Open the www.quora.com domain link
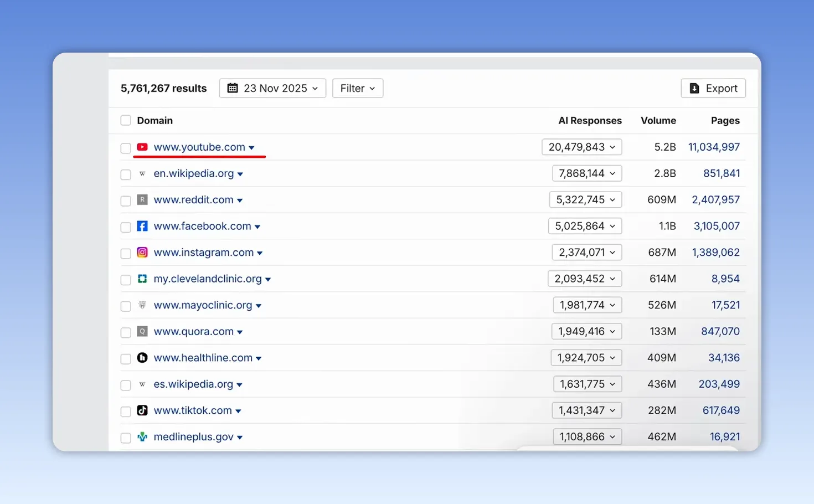The image size is (814, 504). (x=194, y=331)
